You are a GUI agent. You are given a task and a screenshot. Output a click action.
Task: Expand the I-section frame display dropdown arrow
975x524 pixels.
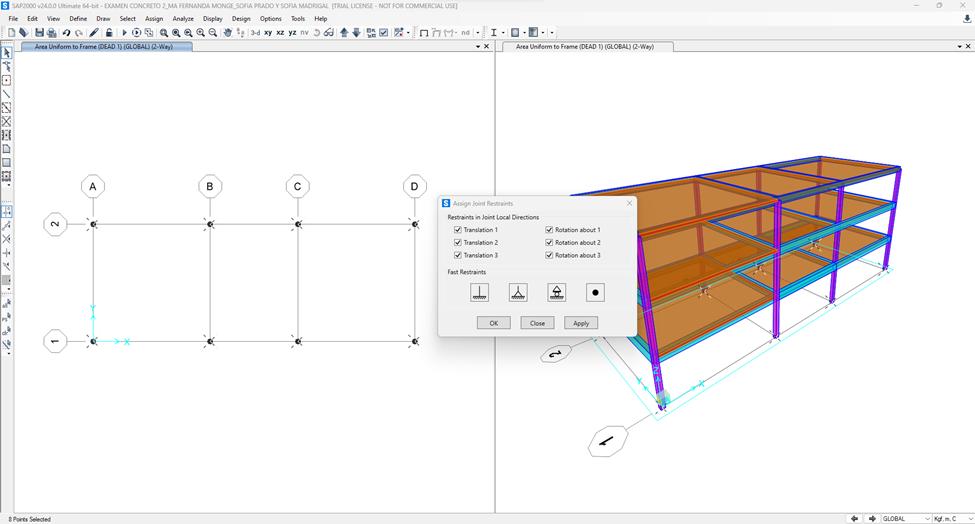point(503,32)
